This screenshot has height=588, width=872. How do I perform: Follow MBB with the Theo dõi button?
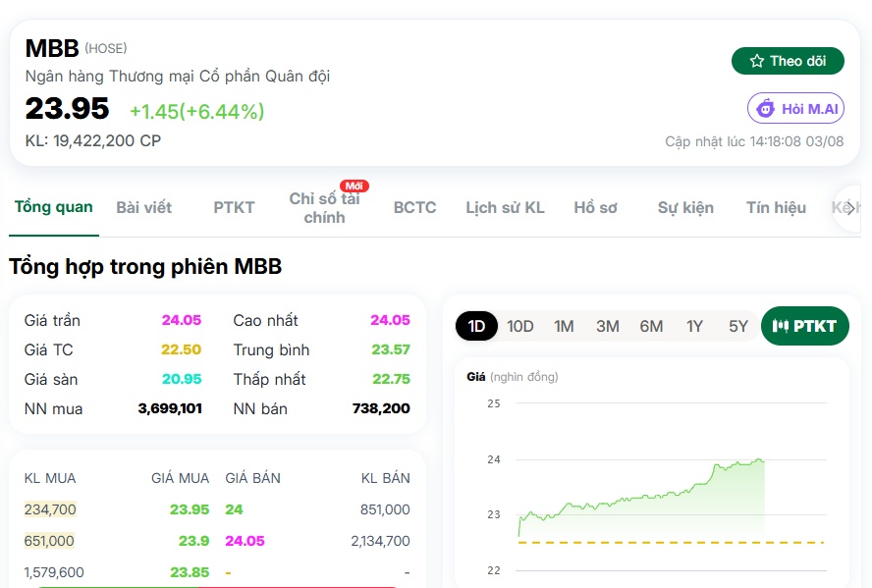pyautogui.click(x=788, y=61)
